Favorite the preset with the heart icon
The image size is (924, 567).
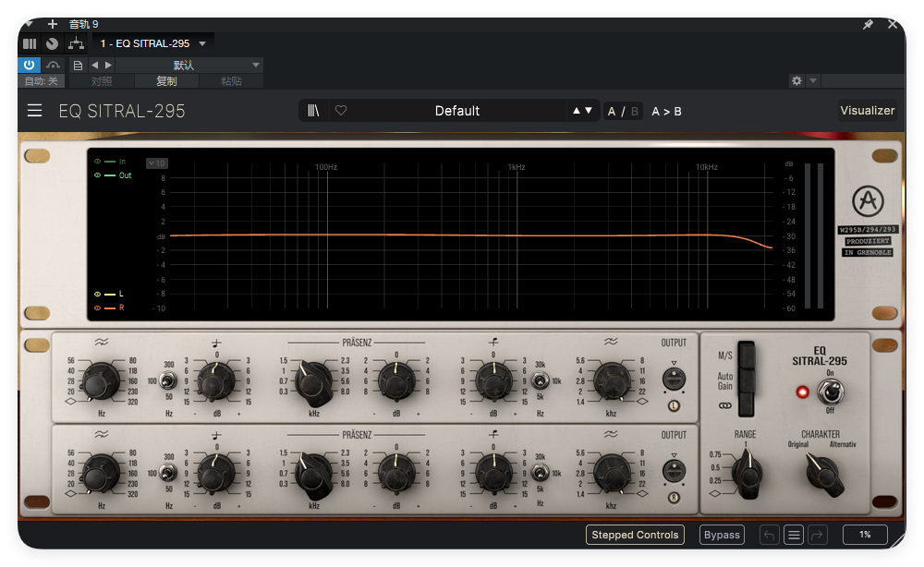[x=341, y=110]
